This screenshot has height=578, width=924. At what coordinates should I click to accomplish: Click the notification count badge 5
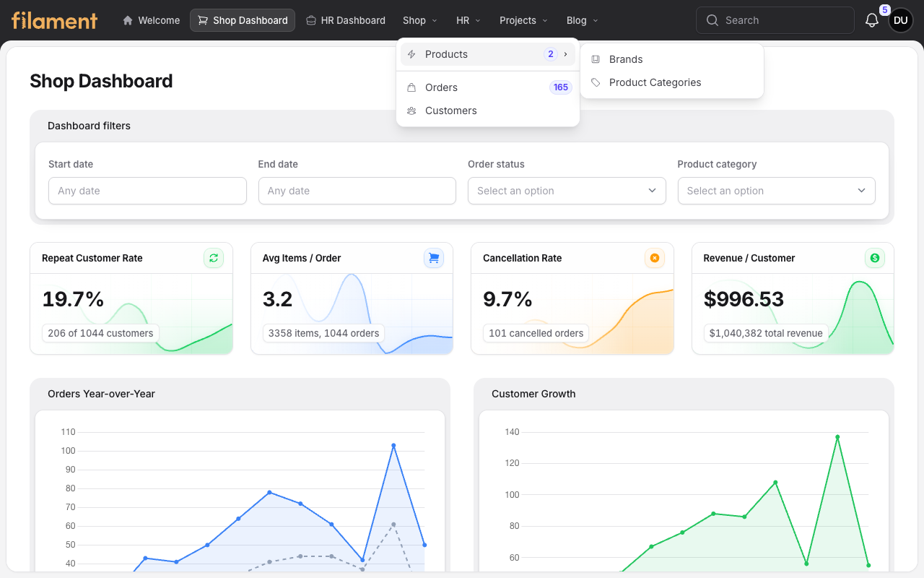pos(884,10)
